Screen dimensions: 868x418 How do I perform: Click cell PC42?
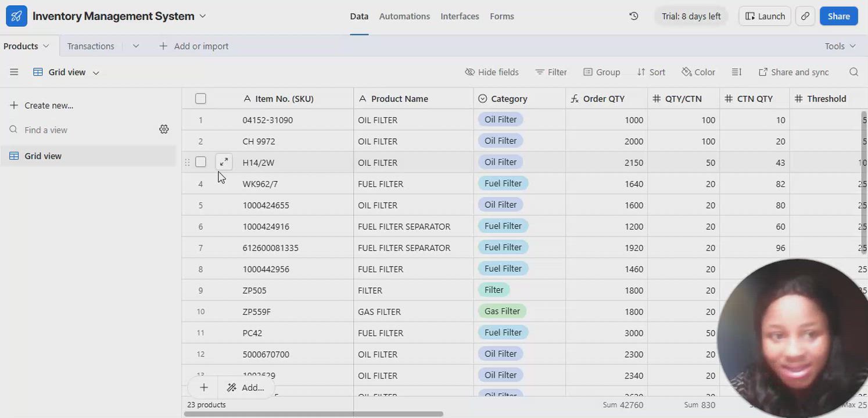pos(295,333)
